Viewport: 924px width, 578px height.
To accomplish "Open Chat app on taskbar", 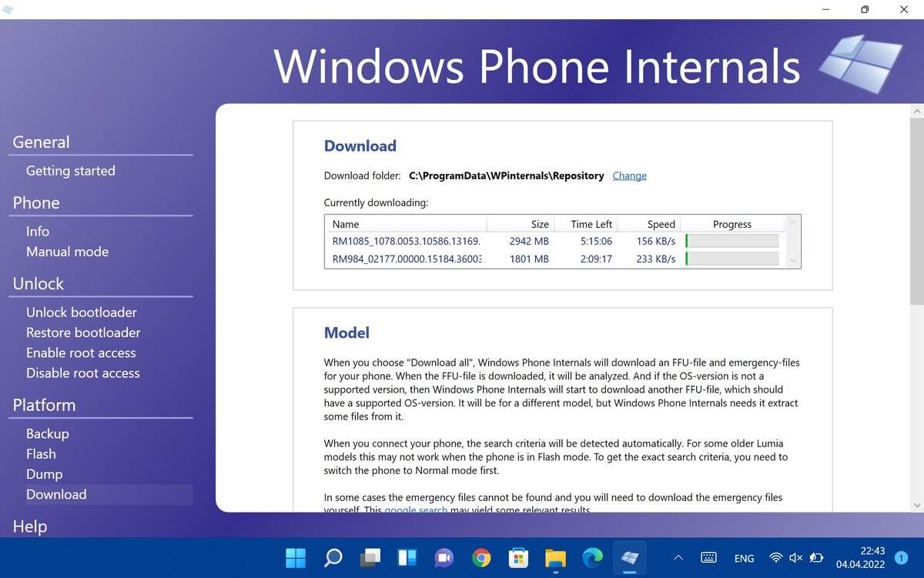I will point(444,558).
